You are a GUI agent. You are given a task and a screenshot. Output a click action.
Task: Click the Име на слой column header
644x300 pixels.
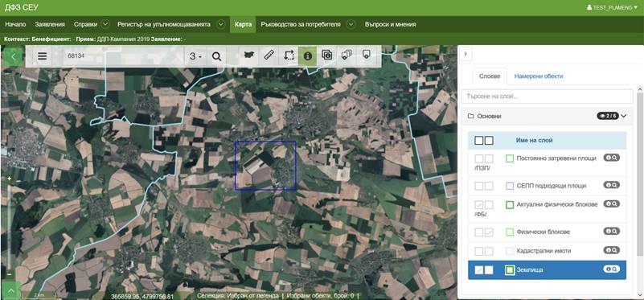[x=534, y=140]
